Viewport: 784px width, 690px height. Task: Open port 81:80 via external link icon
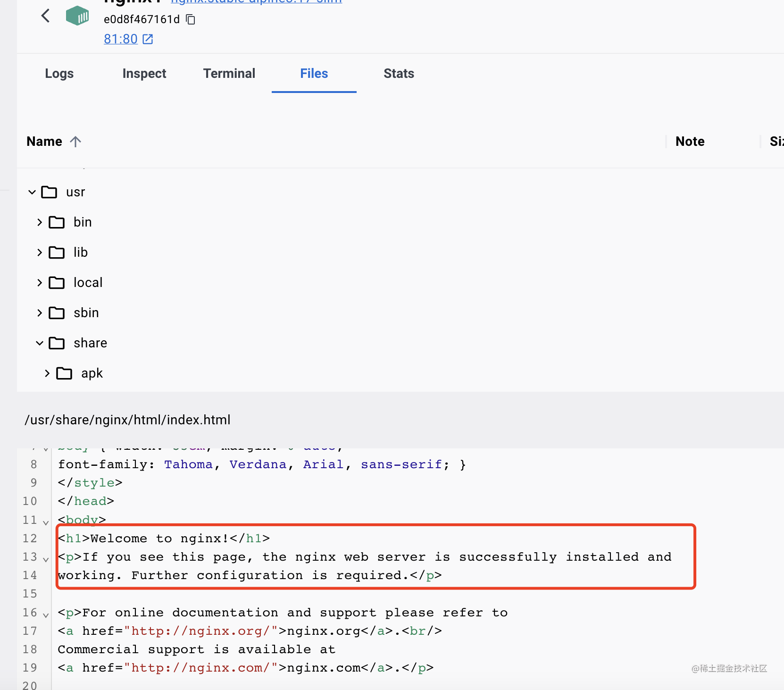tap(148, 39)
